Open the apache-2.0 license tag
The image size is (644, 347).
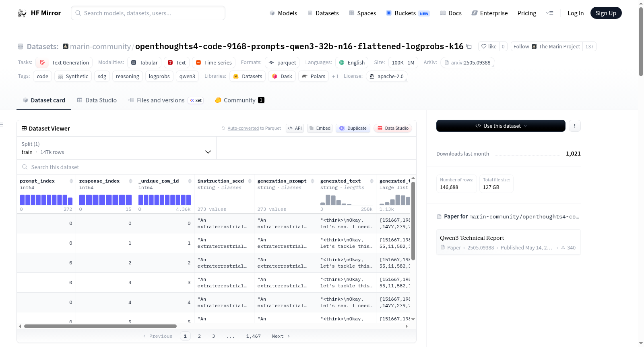pos(386,76)
